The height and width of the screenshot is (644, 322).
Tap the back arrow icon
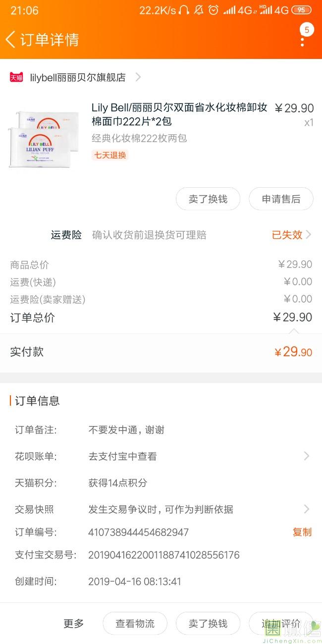point(10,40)
